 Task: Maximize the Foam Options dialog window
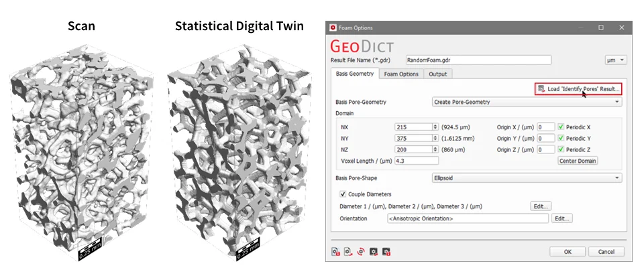[x=601, y=27]
